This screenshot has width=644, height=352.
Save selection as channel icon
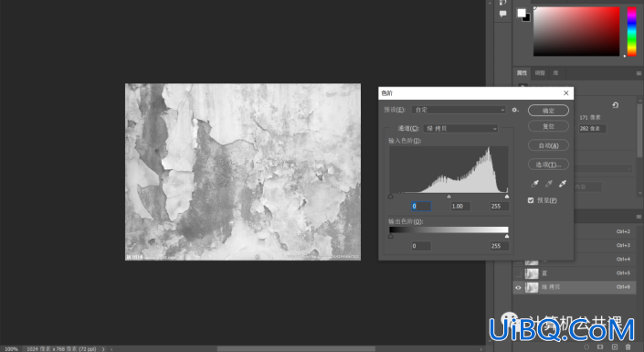tap(600, 347)
